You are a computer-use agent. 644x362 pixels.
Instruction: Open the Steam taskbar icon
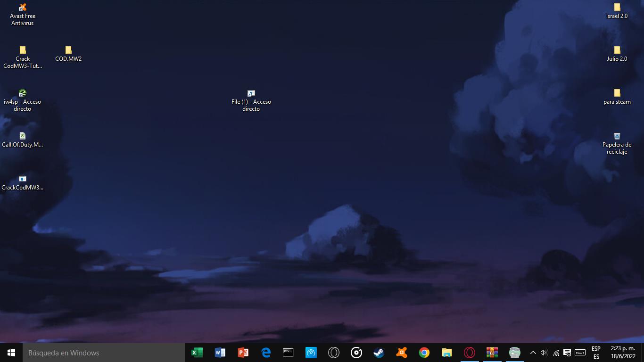click(x=379, y=353)
